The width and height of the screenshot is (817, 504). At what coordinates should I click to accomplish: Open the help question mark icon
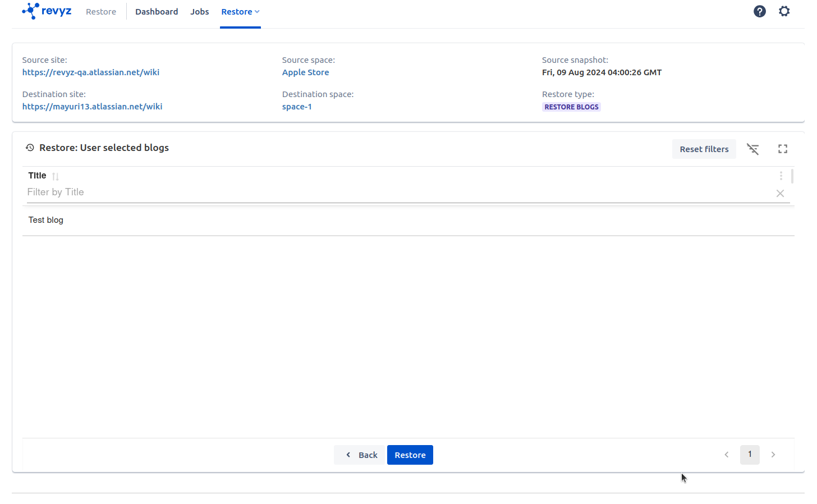pyautogui.click(x=759, y=11)
